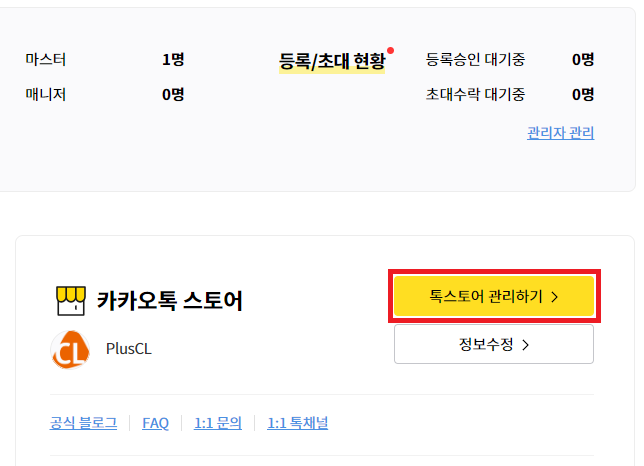
Task: Click the 마스터 label
Action: (46, 60)
